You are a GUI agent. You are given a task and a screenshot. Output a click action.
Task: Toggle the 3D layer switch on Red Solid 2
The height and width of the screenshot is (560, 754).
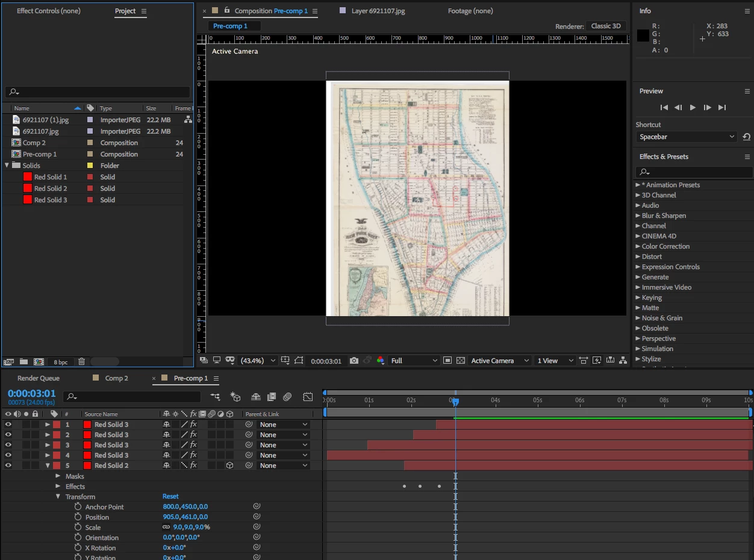pyautogui.click(x=229, y=465)
